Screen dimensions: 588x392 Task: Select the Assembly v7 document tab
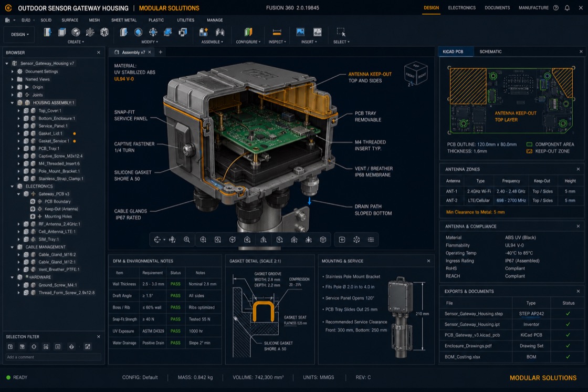coord(133,52)
